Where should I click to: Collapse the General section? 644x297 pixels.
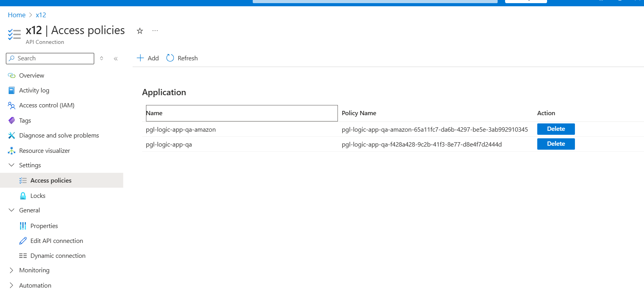(11, 210)
